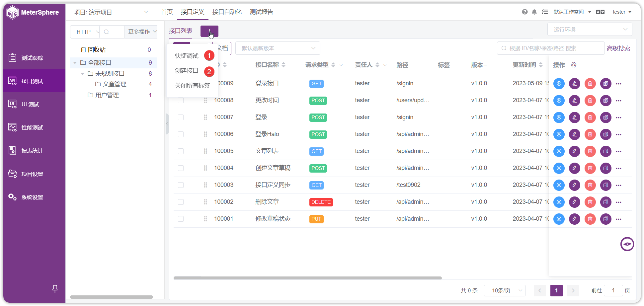
Task: Open table column settings gear
Action: [574, 65]
